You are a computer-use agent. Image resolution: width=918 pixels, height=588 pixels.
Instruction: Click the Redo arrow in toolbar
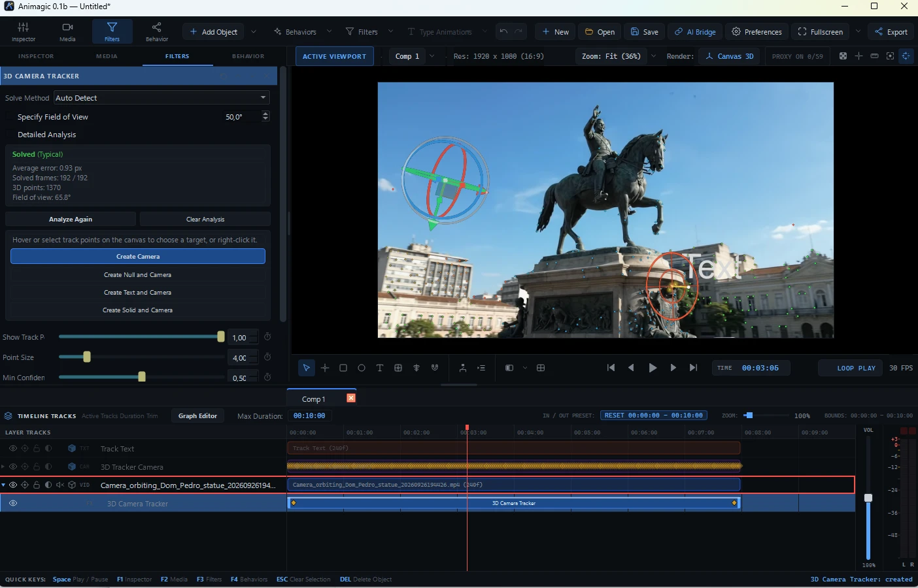click(519, 31)
